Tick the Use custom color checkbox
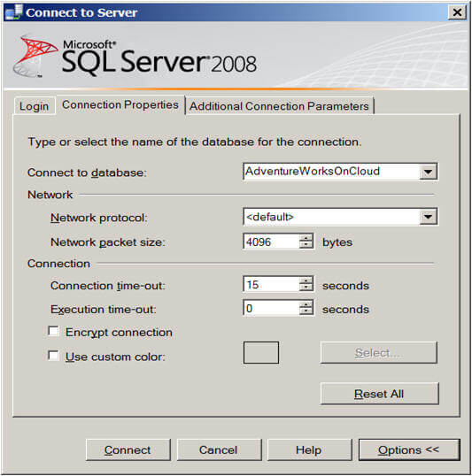 point(53,356)
